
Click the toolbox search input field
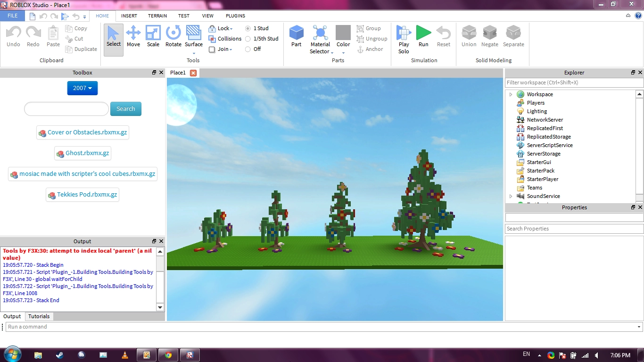tap(66, 109)
